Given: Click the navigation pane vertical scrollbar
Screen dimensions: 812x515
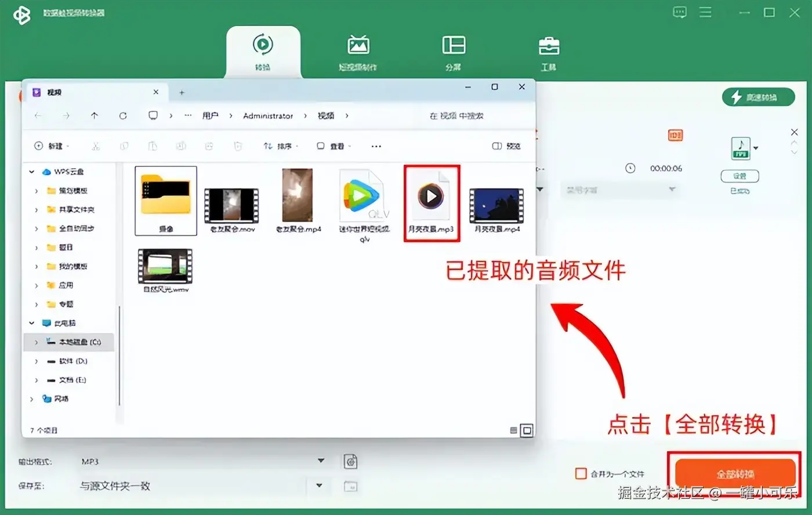Looking at the screenshot, I should 119,356.
